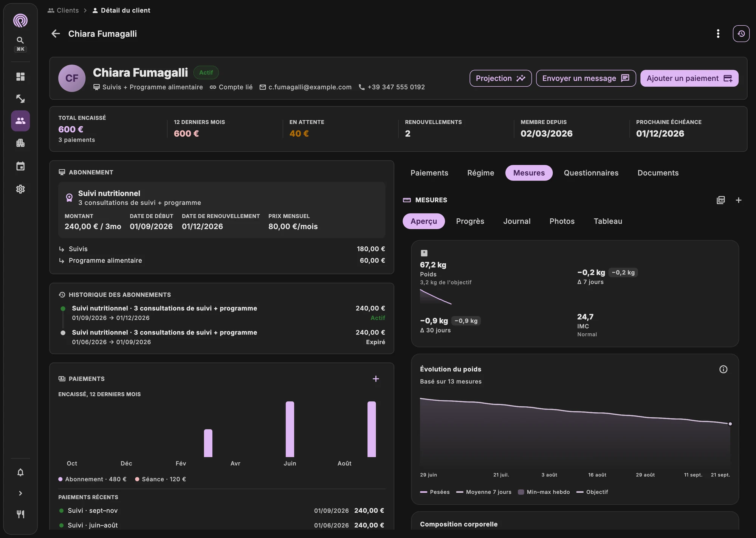The image size is (756, 538).
Task: Open the settings gear in sidebar
Action: (20, 189)
